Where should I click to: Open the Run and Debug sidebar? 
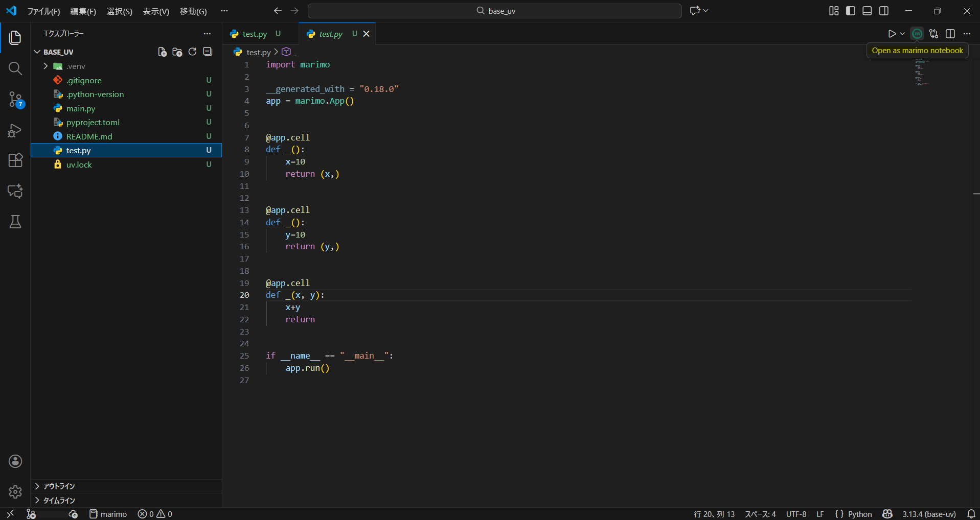click(15, 130)
